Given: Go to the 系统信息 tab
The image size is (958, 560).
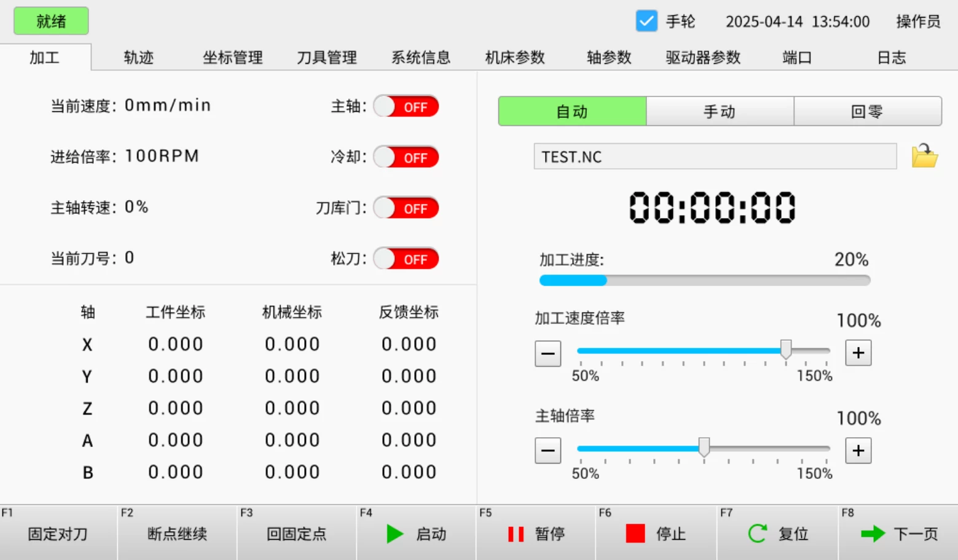Looking at the screenshot, I should point(421,58).
